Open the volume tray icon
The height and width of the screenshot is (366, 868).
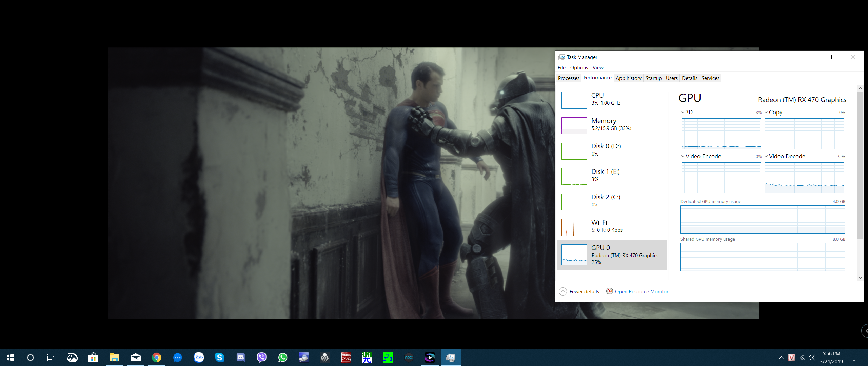click(811, 358)
